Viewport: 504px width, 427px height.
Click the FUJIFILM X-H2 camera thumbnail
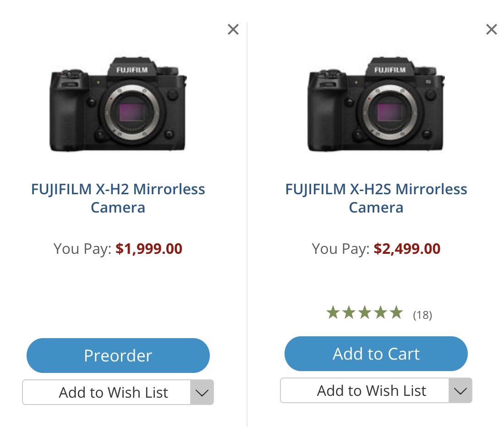click(118, 105)
